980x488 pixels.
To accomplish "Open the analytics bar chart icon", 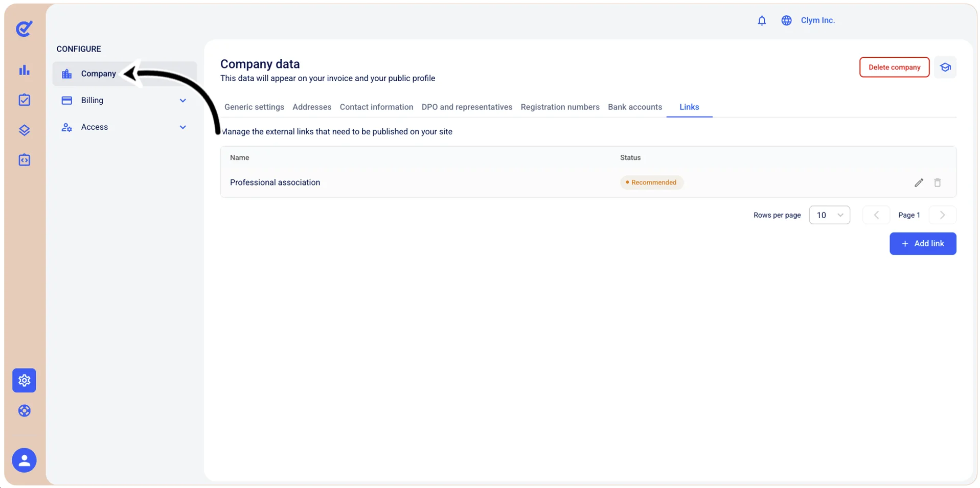I will [x=24, y=70].
